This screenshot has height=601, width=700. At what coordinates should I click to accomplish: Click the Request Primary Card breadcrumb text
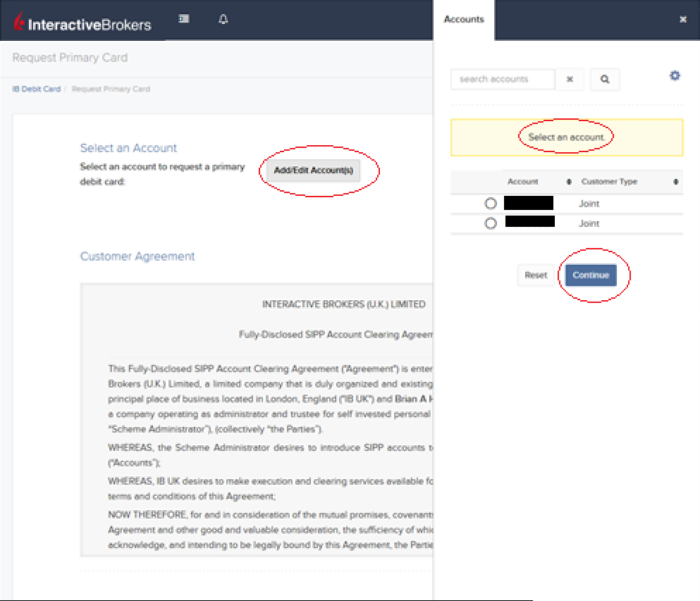pyautogui.click(x=111, y=89)
